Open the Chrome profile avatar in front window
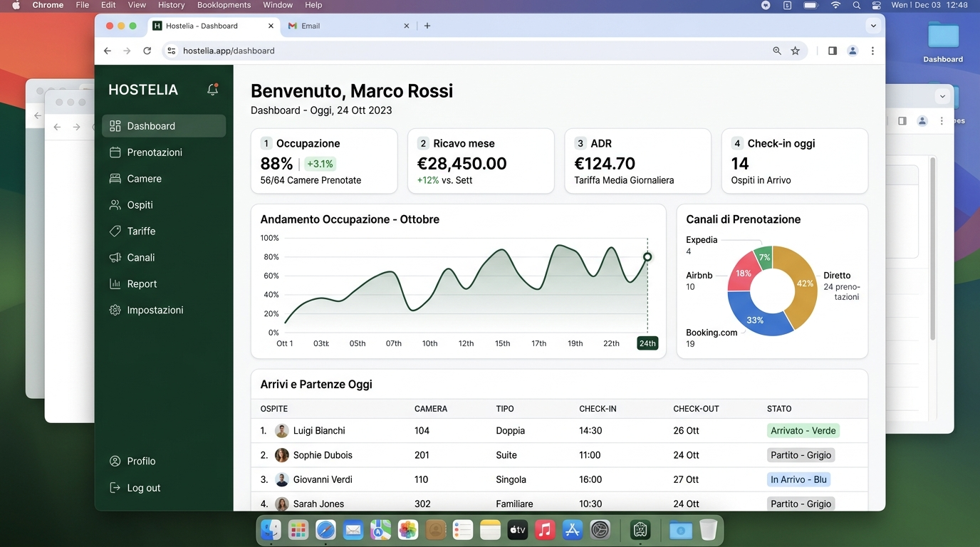The height and width of the screenshot is (547, 980). 853,51
